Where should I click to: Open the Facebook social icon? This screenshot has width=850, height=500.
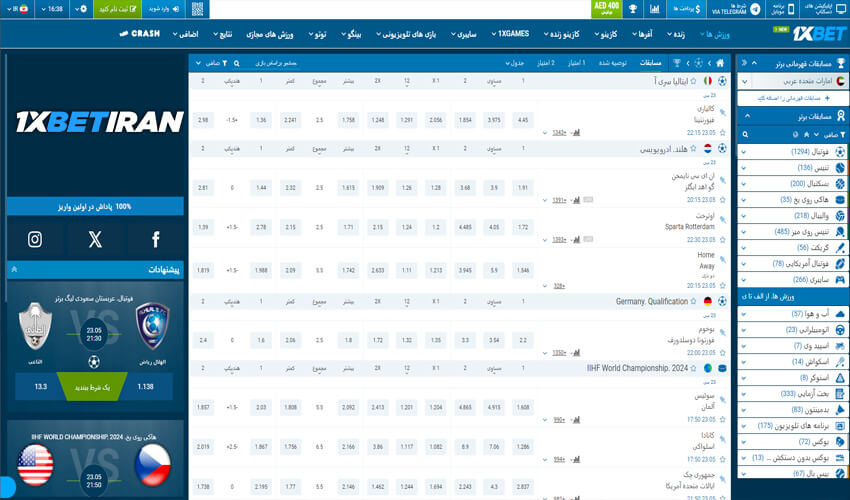click(x=156, y=239)
